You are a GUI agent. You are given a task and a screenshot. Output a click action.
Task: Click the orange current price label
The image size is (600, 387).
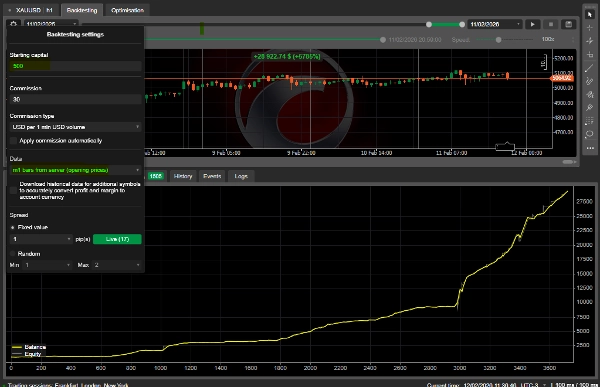(x=562, y=78)
